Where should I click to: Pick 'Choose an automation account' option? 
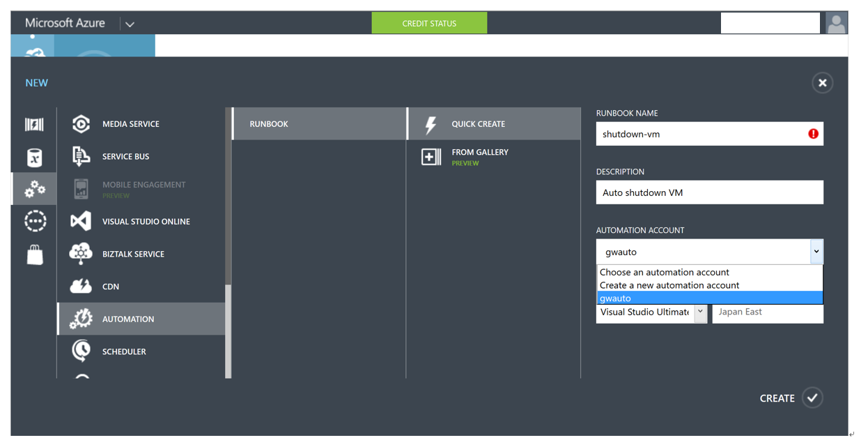(x=710, y=272)
